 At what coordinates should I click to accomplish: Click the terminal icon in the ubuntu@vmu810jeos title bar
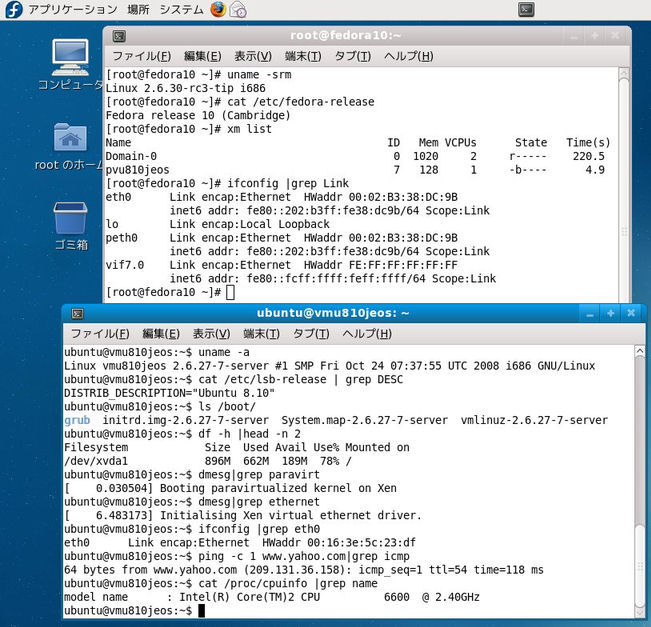[x=78, y=314]
